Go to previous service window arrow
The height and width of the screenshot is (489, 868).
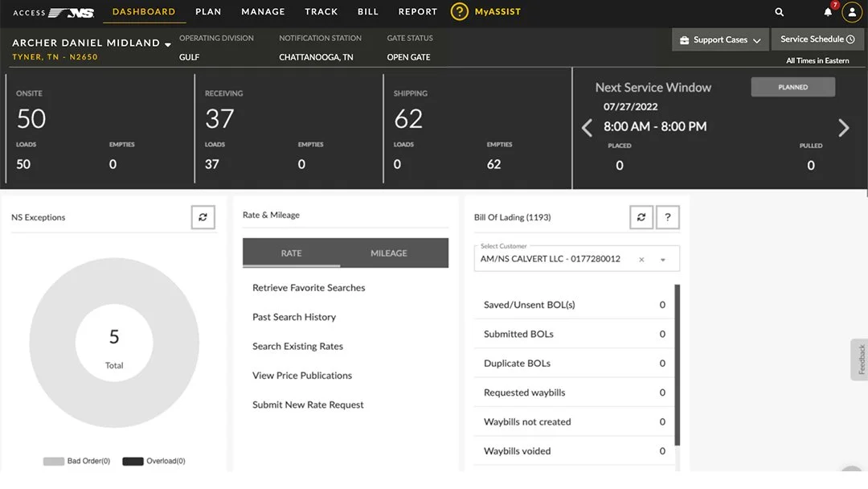tap(587, 128)
